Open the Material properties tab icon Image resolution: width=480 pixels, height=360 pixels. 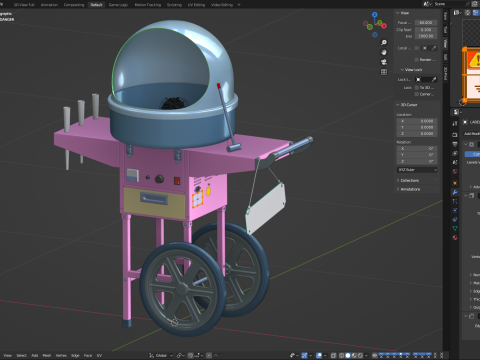[x=455, y=238]
